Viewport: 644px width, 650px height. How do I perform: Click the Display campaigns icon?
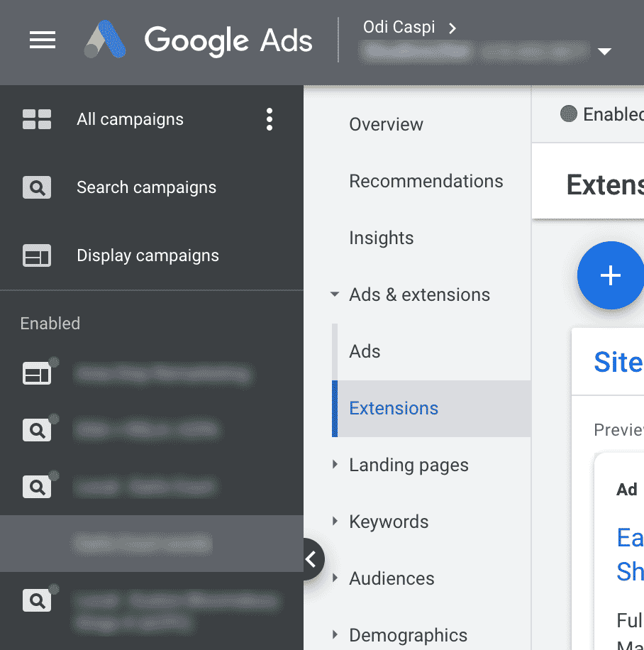coord(37,255)
